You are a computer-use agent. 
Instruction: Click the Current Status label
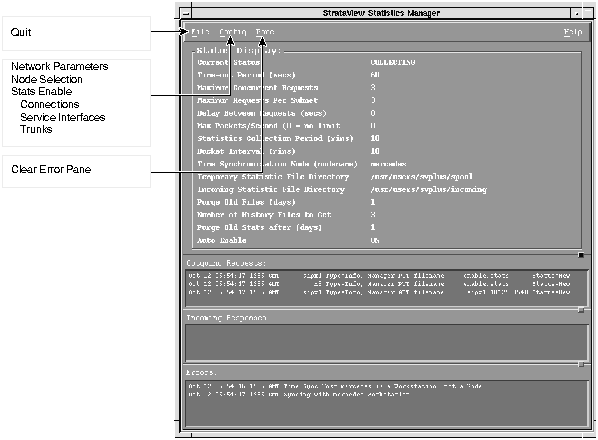tap(228, 62)
